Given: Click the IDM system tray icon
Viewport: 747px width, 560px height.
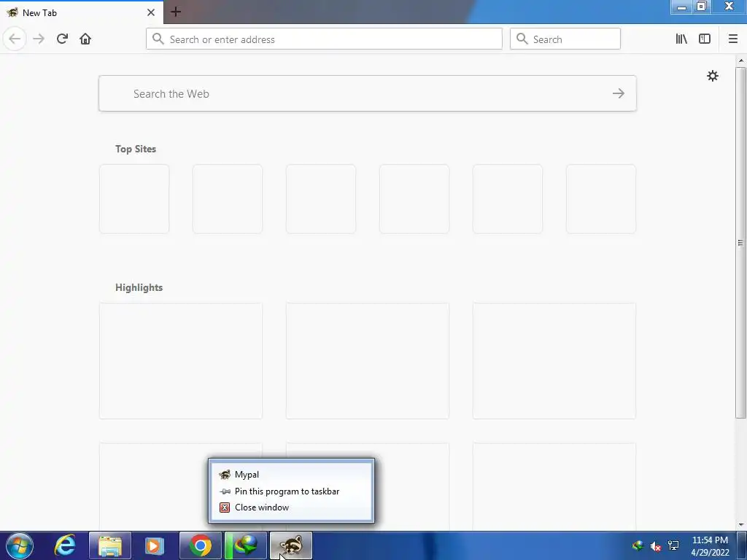Looking at the screenshot, I should [x=638, y=545].
